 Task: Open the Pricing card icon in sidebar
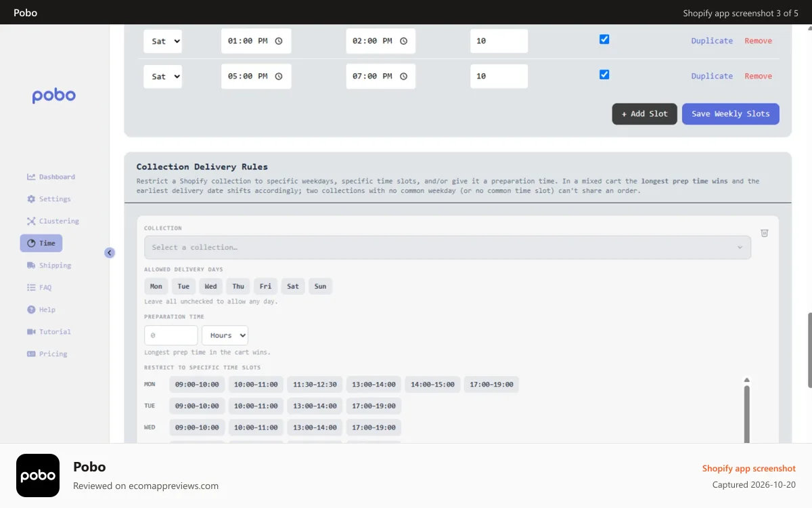(31, 354)
